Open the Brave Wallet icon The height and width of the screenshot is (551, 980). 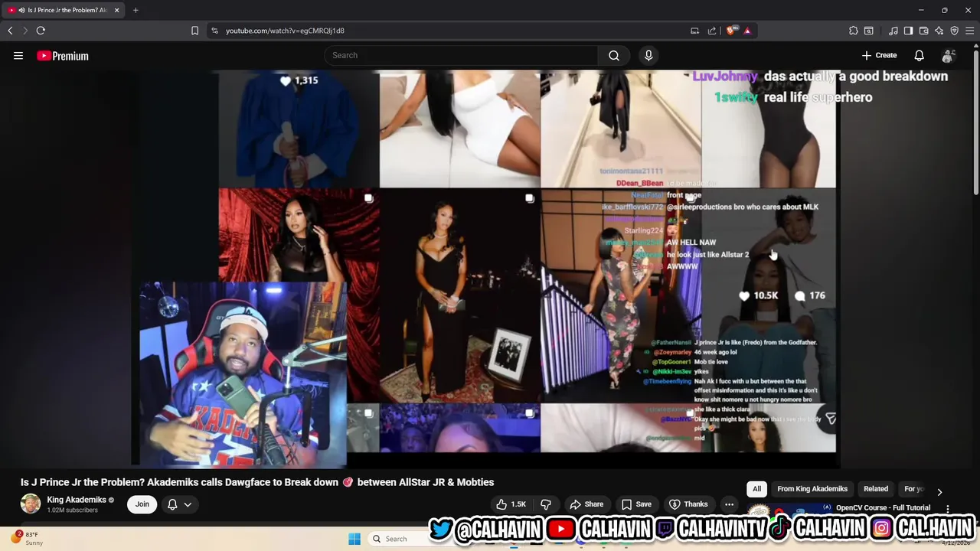click(x=924, y=31)
